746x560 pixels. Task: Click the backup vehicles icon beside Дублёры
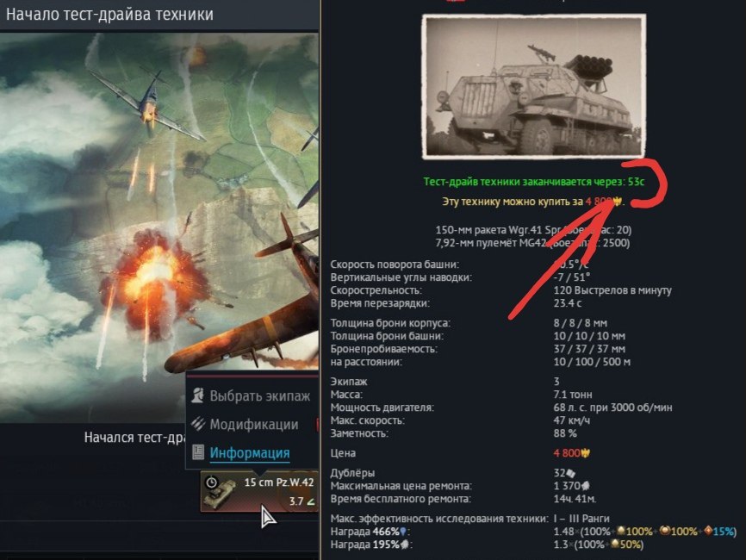click(570, 473)
